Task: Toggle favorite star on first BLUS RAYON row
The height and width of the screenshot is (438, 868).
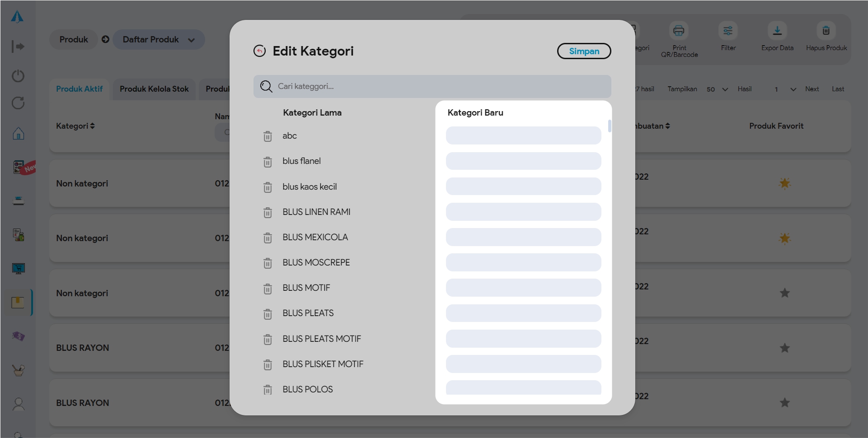Action: click(784, 348)
